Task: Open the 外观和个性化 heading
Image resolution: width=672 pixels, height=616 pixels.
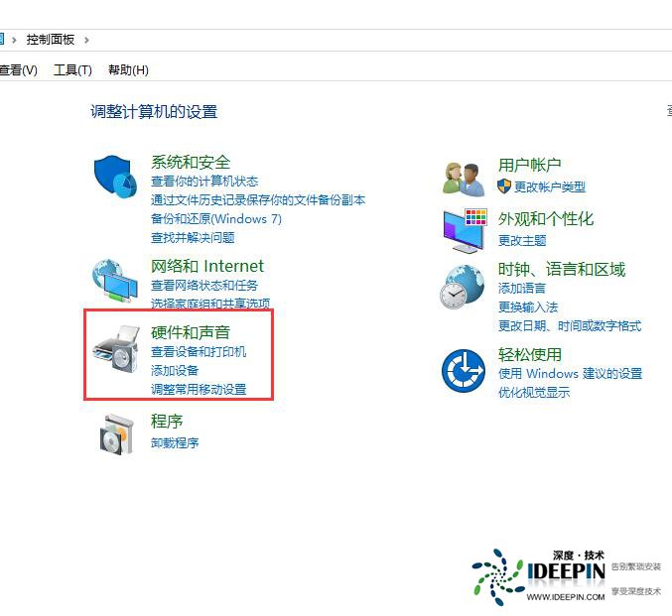Action: [546, 219]
